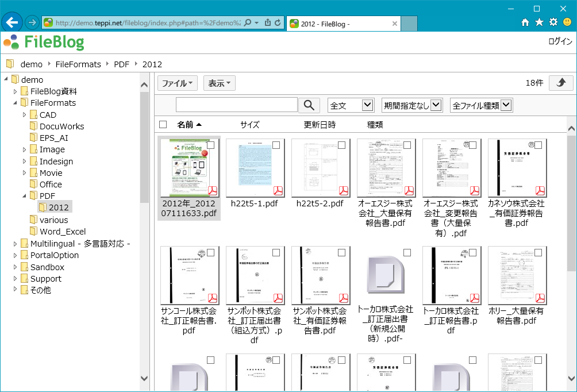Open the 全ファイル種類 file type dropdown
Screen dimensions: 577x392
482,106
